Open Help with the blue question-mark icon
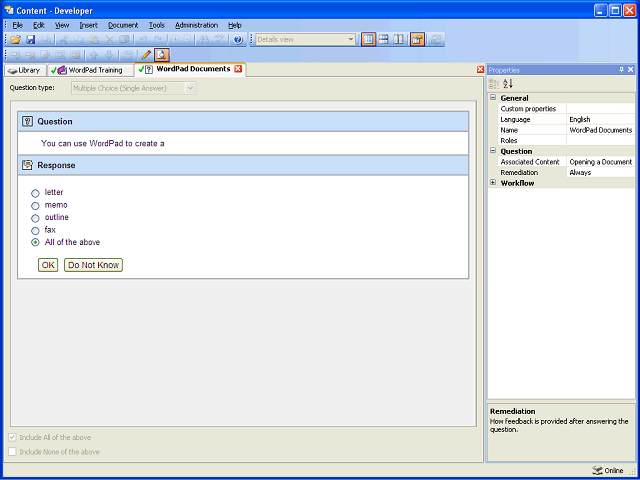Viewport: 640px width, 480px height. (x=238, y=40)
